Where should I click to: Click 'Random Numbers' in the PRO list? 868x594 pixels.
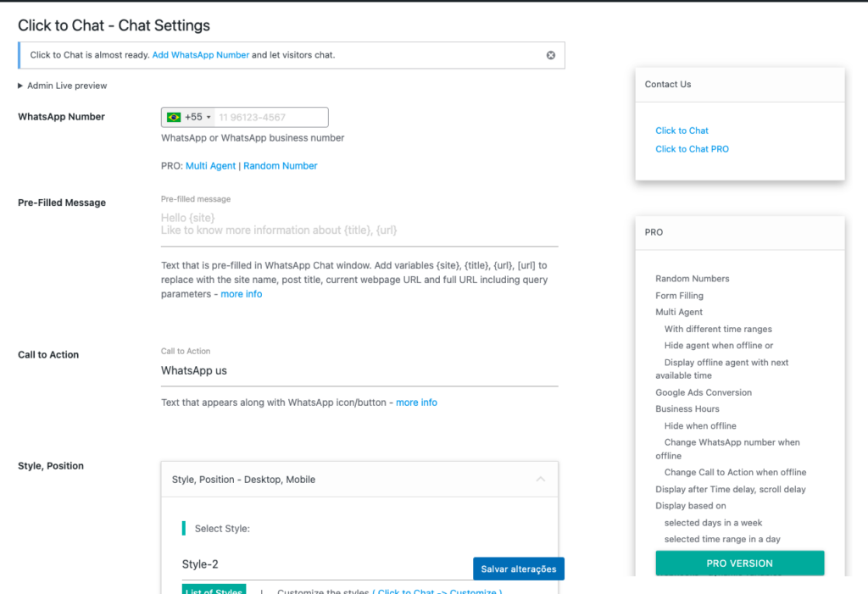click(692, 279)
